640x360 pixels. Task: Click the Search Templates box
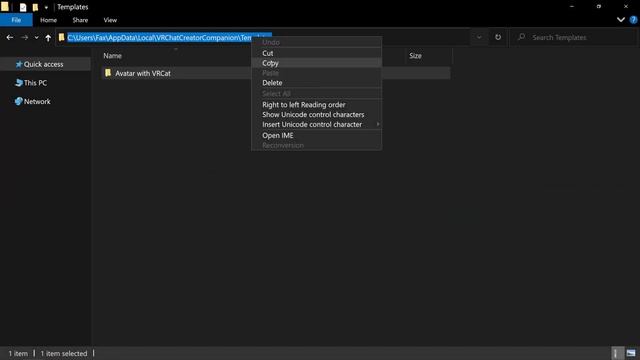point(573,37)
